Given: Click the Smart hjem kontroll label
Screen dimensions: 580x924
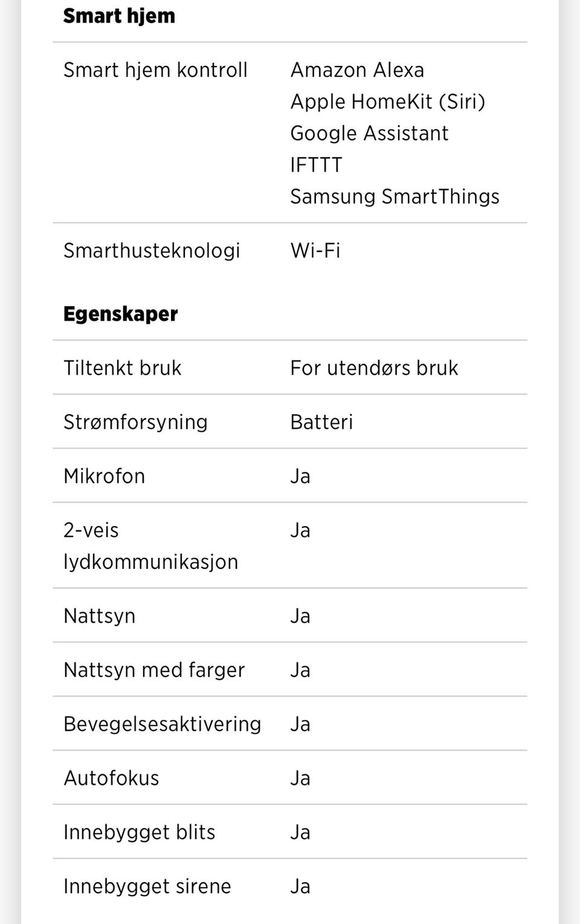Looking at the screenshot, I should pyautogui.click(x=155, y=70).
